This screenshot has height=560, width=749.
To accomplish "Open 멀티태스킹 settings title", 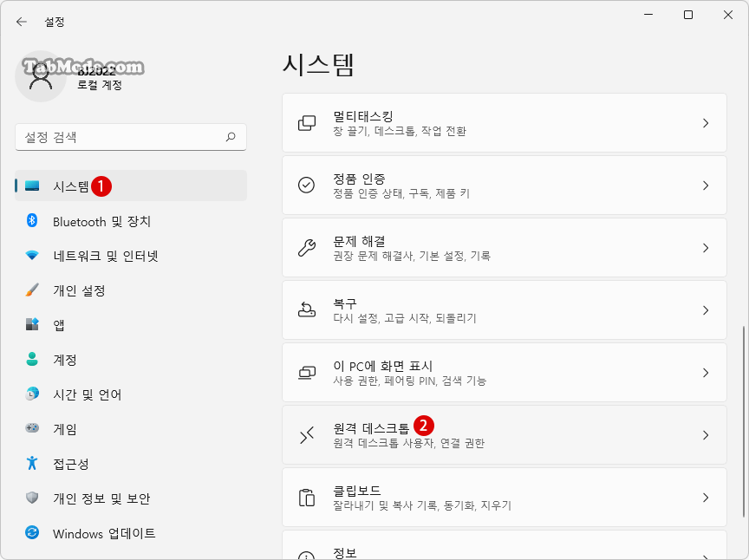I will coord(363,116).
